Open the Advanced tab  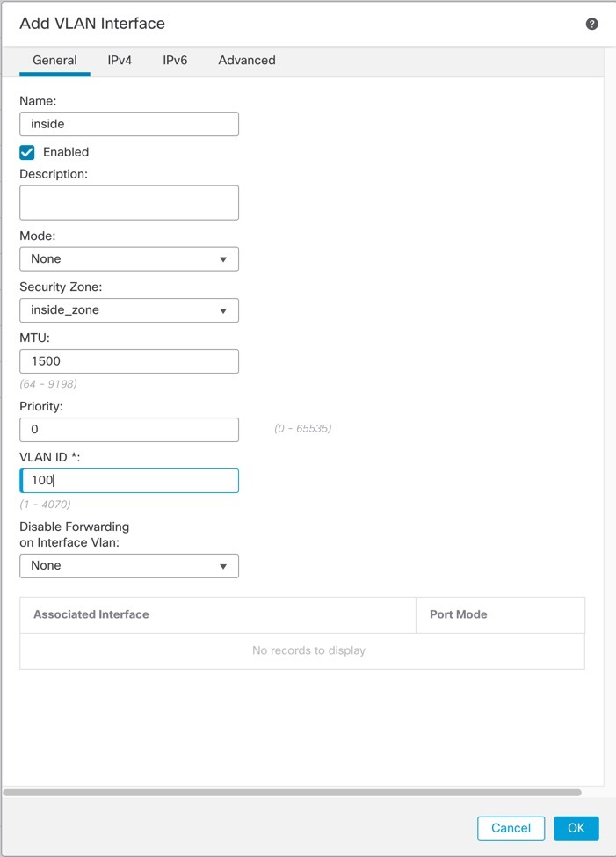pyautogui.click(x=246, y=61)
